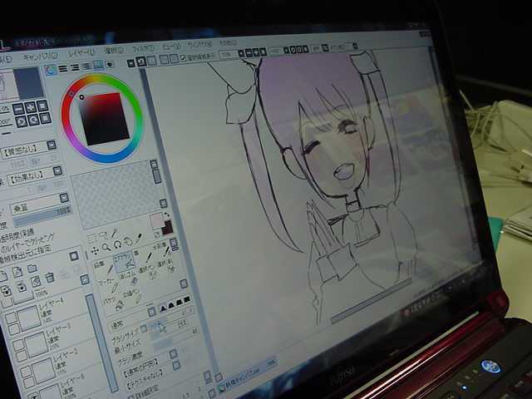Open the 【質感なし】 texture dropdown
This screenshot has height=399, width=532.
51,145
